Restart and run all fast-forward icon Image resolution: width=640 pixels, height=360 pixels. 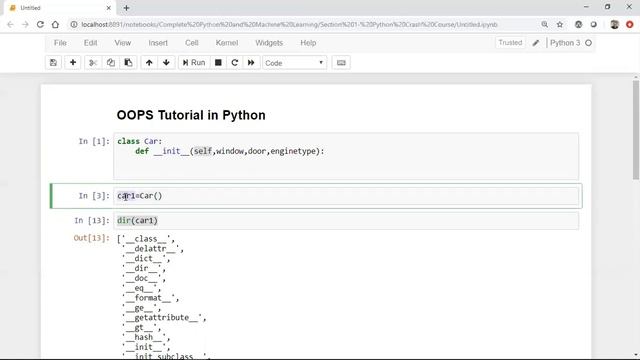251,63
